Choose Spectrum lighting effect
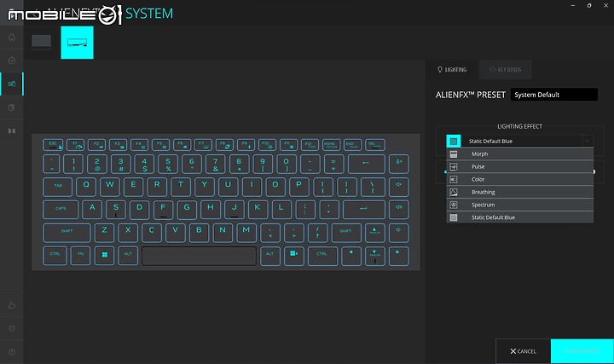The height and width of the screenshot is (364, 614). pyautogui.click(x=519, y=205)
